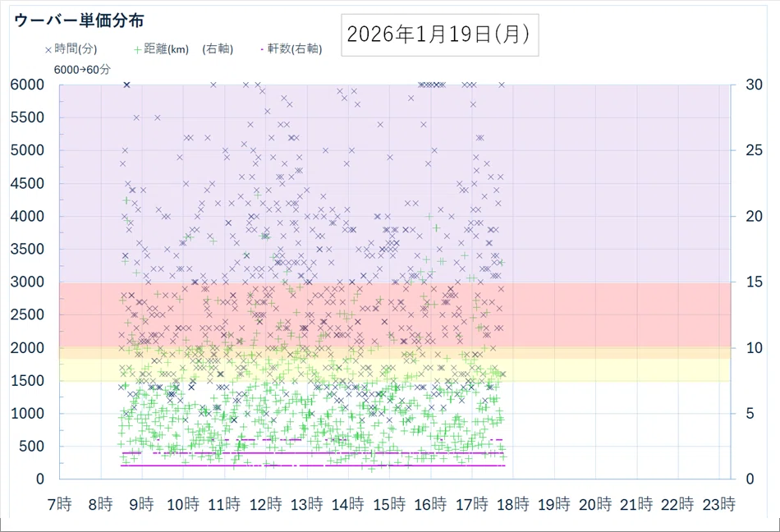Click the x-axis label 23時
This screenshot has width=780, height=532.
(x=719, y=505)
